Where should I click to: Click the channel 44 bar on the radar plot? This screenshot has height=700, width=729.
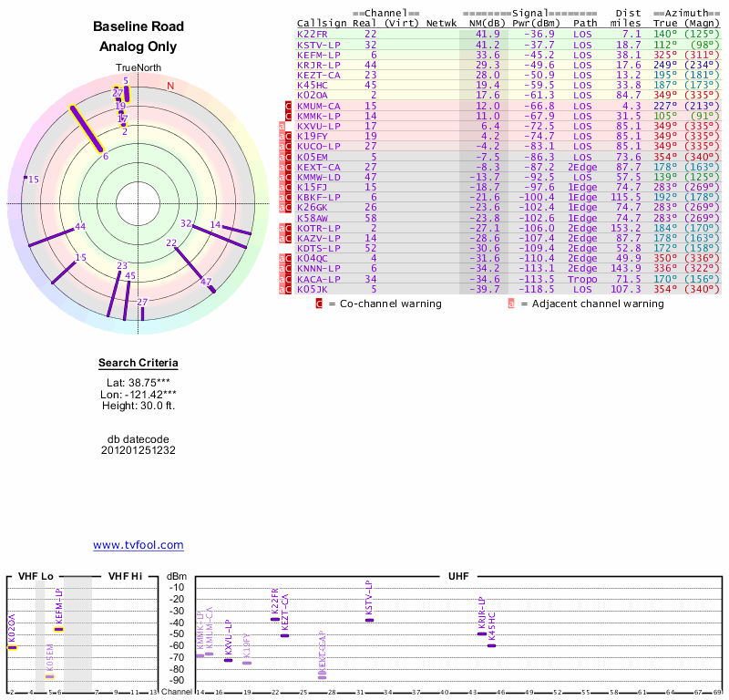[52, 236]
